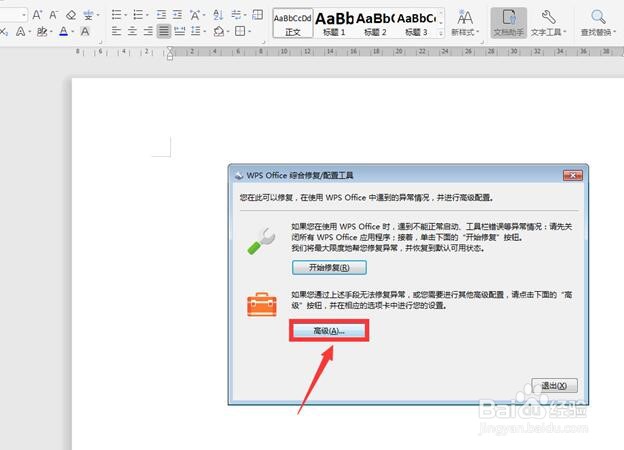Decrease paragraph indent

click(x=161, y=15)
